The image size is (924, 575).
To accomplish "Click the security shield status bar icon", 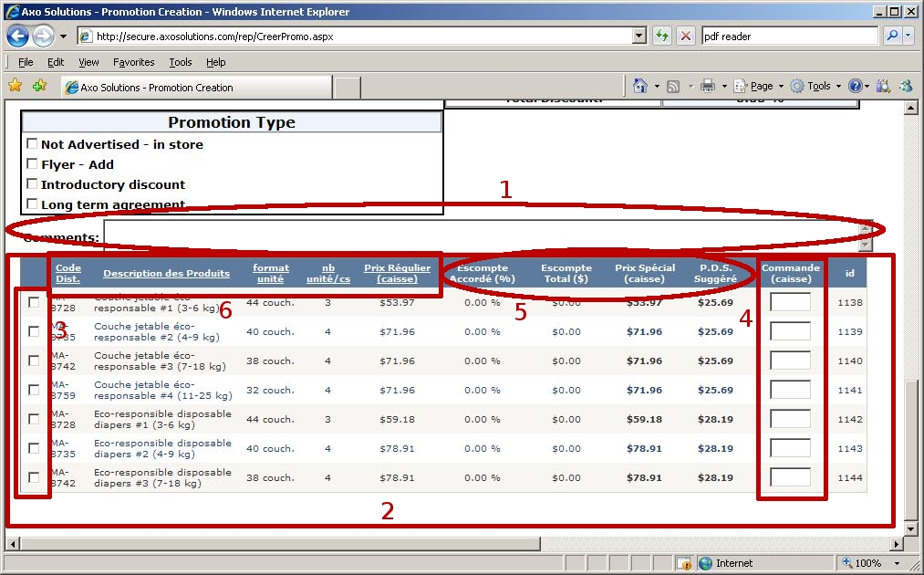I will coord(683,563).
